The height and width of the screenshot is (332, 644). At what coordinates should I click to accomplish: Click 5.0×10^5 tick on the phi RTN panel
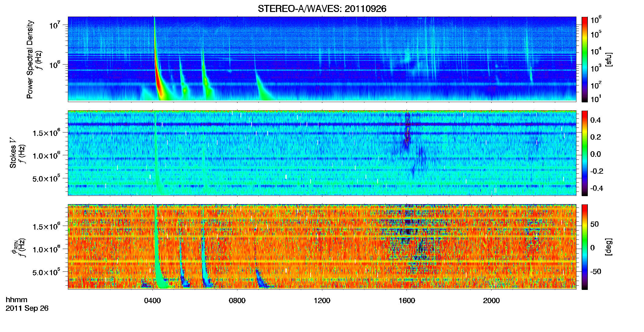pos(46,272)
